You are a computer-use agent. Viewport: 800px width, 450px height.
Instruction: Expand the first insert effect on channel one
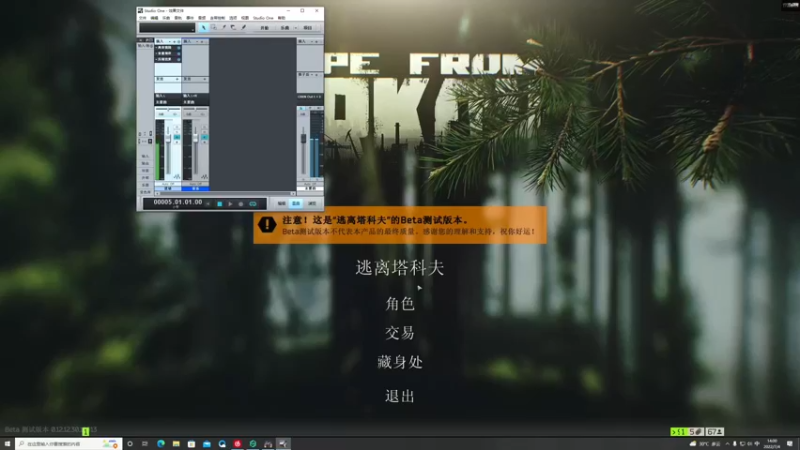(156, 47)
